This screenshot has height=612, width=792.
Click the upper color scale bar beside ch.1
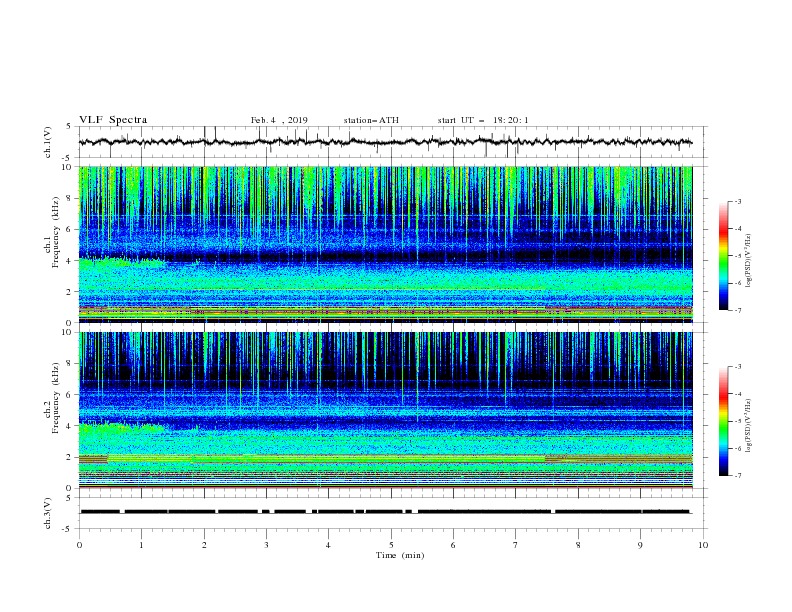723,256
